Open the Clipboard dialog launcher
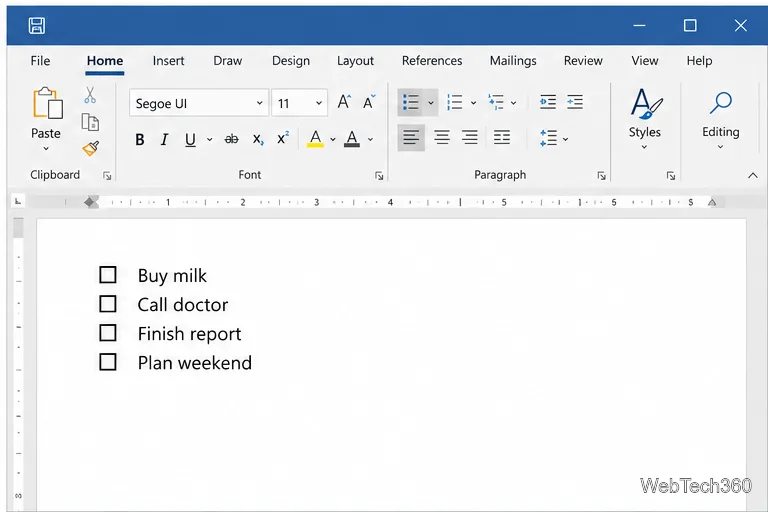 point(107,176)
